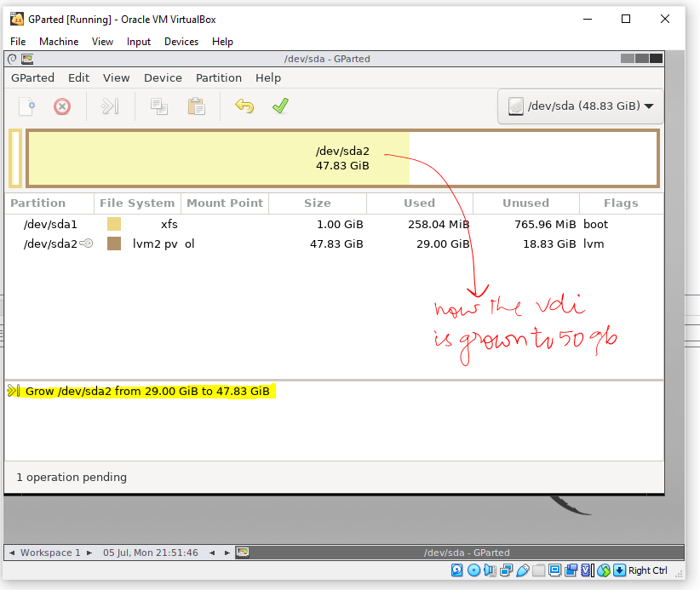Click the 47.83 GiB size cell
Viewport: 700px width, 590px height.
336,243
